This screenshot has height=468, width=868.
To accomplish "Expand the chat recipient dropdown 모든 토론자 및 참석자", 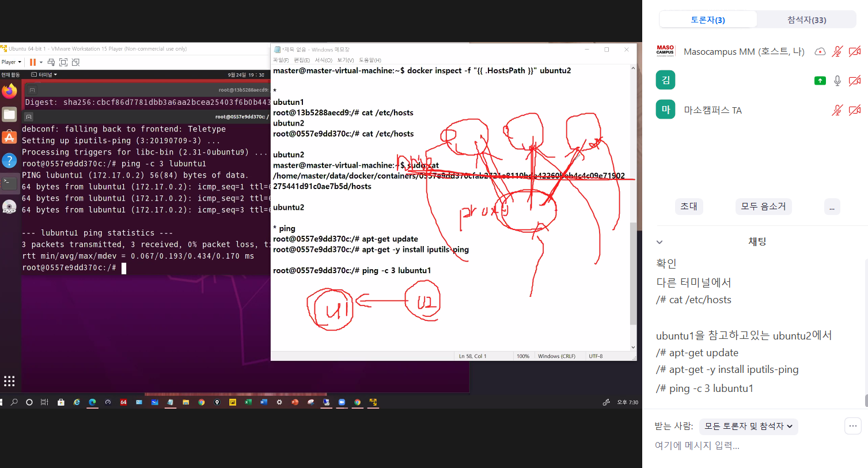I will point(748,427).
